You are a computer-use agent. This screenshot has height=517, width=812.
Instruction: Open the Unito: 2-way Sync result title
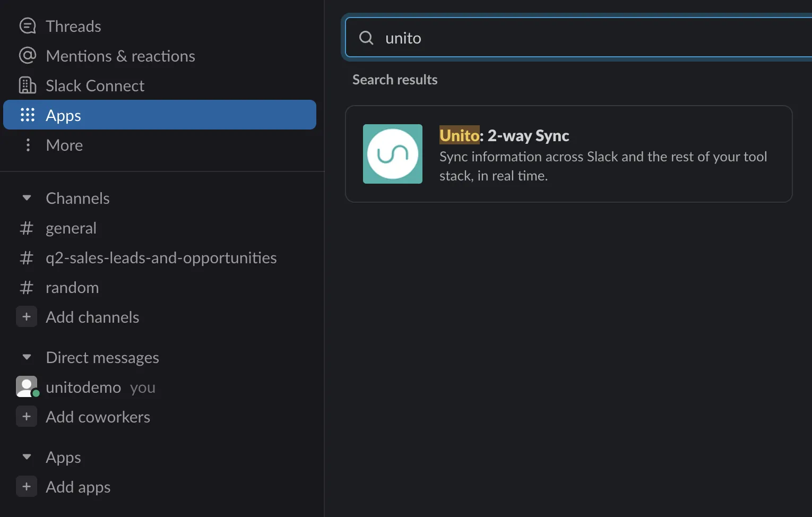(x=504, y=136)
